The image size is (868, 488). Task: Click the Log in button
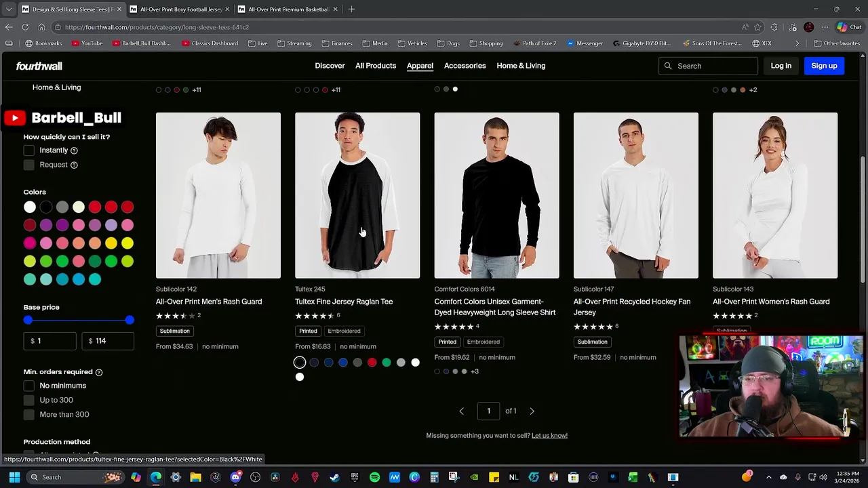point(781,66)
